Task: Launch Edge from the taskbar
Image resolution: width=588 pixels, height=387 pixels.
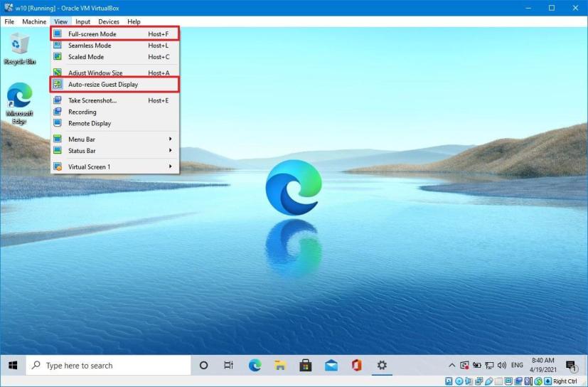Action: click(x=255, y=365)
